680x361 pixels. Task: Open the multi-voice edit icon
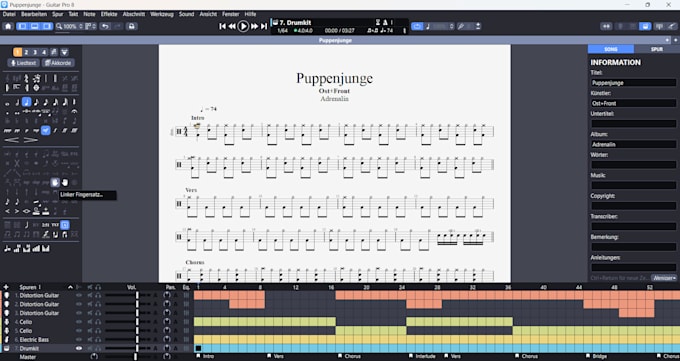(x=54, y=53)
